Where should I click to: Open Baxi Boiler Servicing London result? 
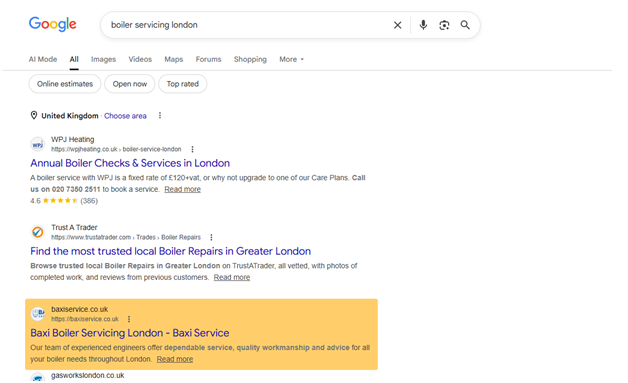[x=130, y=333]
